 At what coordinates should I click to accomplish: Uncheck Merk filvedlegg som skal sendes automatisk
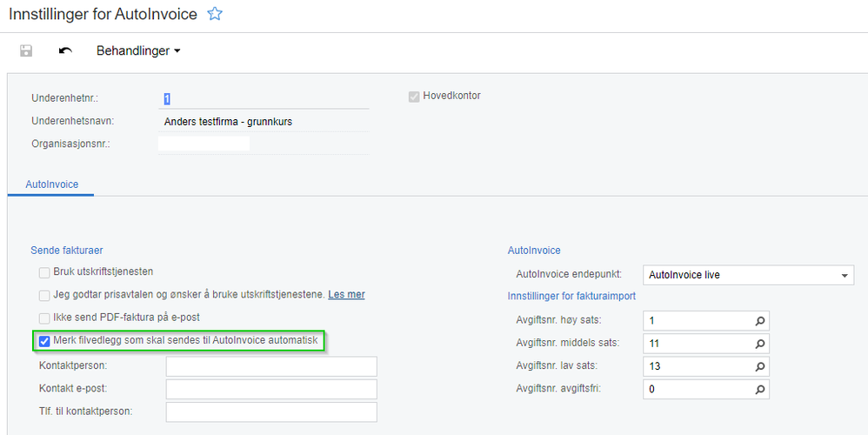(x=44, y=341)
